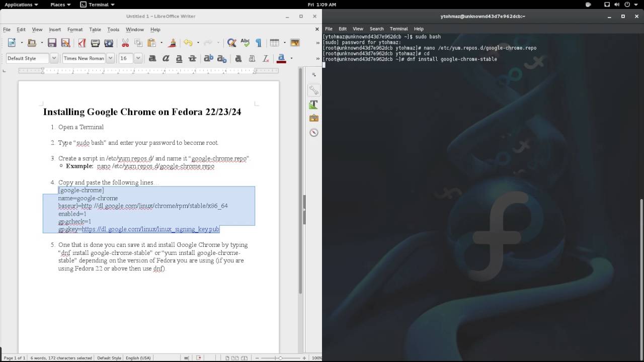
Task: Click the Insert Image icon
Action: click(x=295, y=43)
